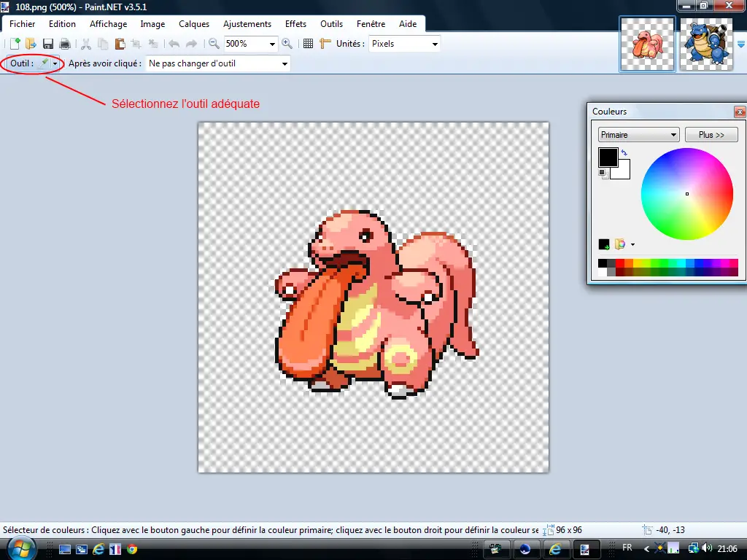Select the black primary color swatch
The width and height of the screenshot is (747, 560).
608,157
